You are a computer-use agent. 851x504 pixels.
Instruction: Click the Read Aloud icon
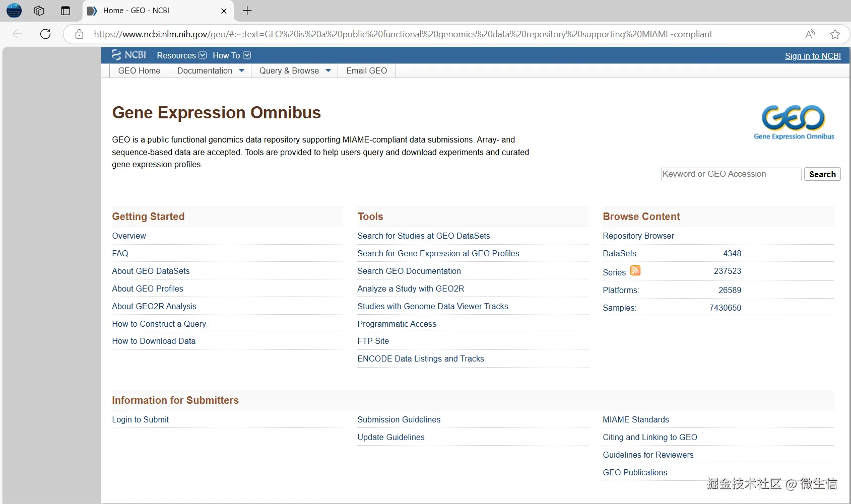click(810, 34)
